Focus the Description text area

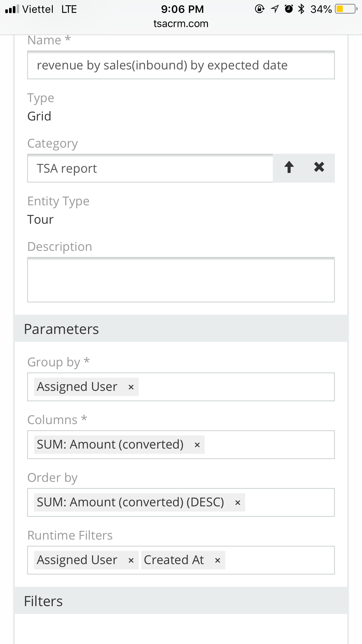(181, 280)
